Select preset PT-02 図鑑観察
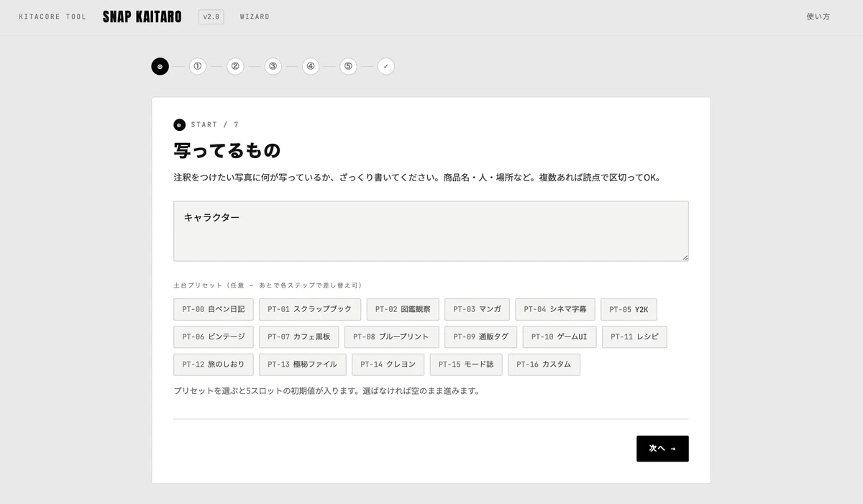The width and height of the screenshot is (863, 504). point(403,309)
